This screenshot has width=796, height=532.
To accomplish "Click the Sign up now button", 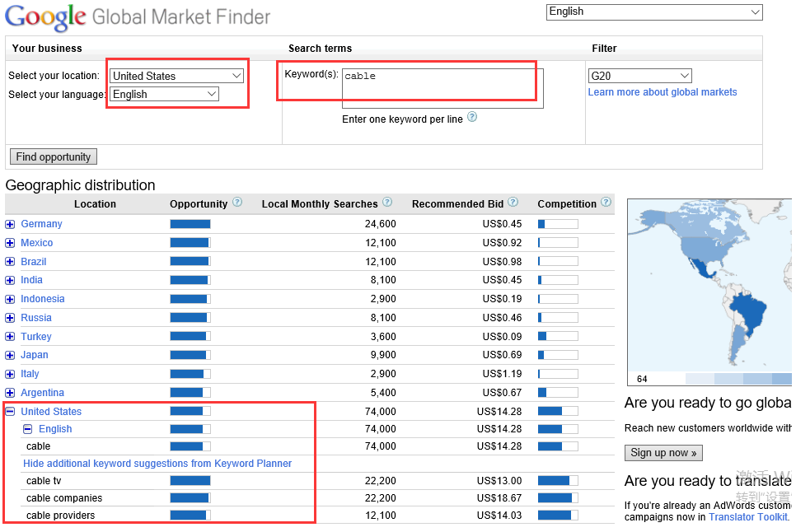I will click(x=663, y=453).
